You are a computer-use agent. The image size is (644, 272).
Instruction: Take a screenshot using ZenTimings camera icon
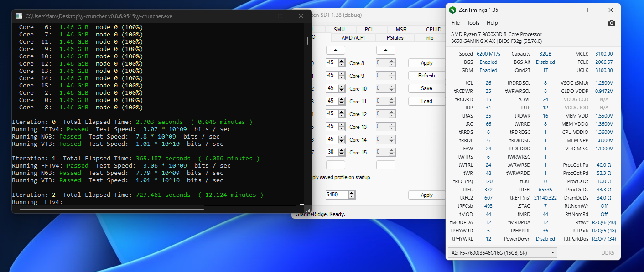tap(611, 23)
